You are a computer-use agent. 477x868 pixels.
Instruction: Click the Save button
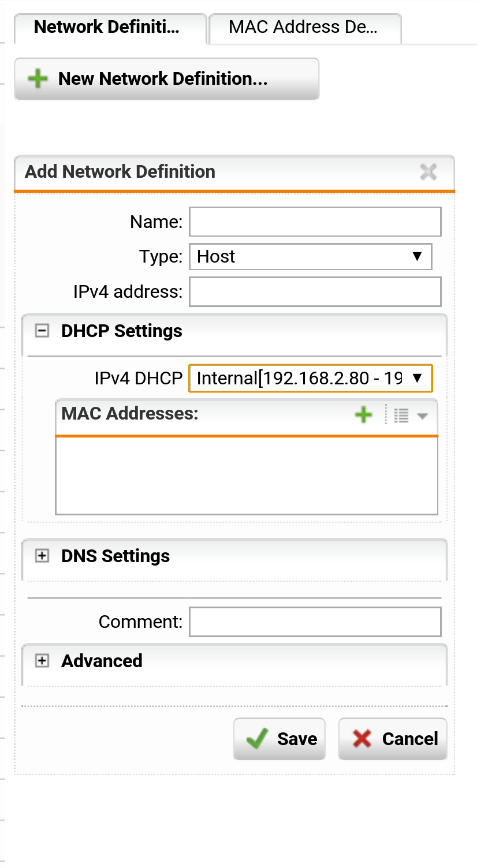tap(280, 739)
